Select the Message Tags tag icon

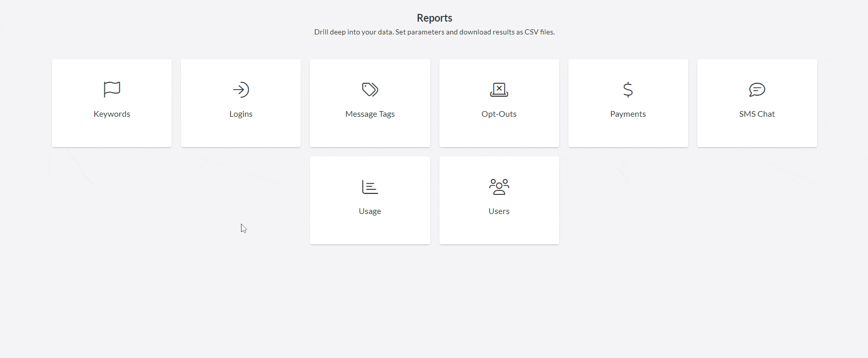pyautogui.click(x=370, y=89)
